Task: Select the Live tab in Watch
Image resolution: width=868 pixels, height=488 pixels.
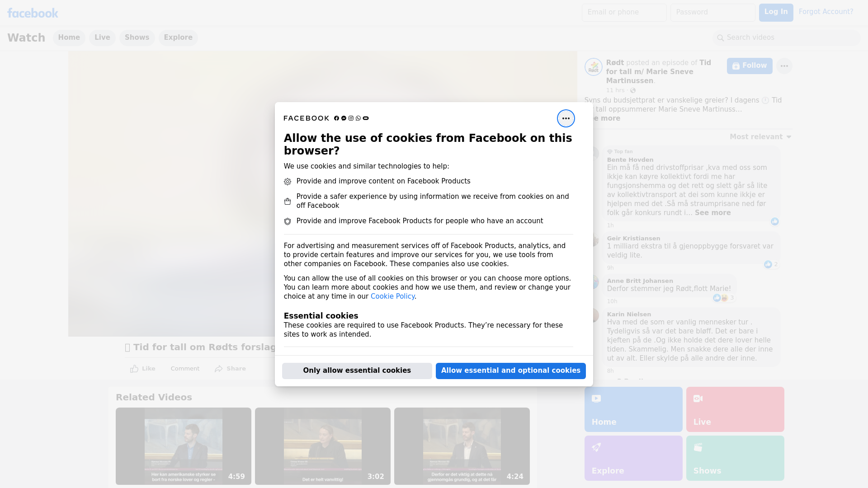Action: pyautogui.click(x=102, y=38)
